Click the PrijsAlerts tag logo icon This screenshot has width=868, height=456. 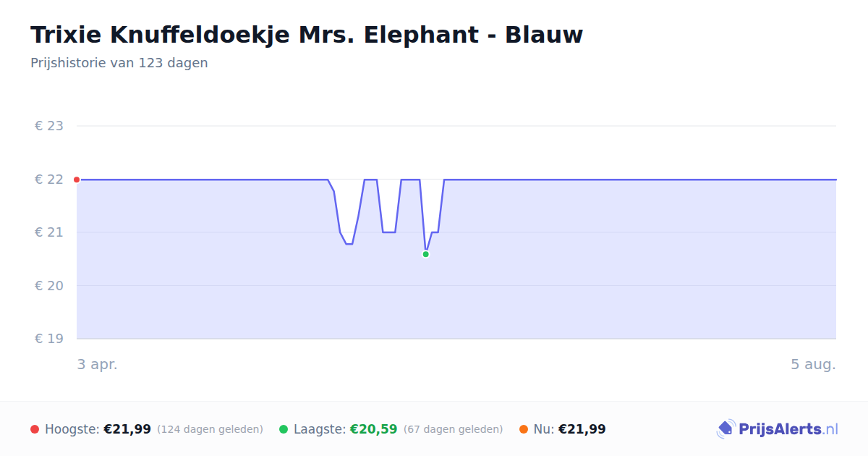pyautogui.click(x=726, y=429)
